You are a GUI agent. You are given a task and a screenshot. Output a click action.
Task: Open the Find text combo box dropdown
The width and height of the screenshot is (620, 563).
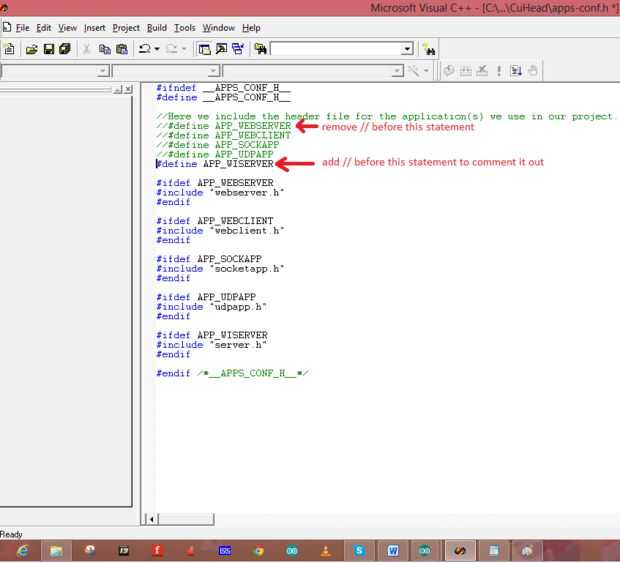(x=407, y=49)
